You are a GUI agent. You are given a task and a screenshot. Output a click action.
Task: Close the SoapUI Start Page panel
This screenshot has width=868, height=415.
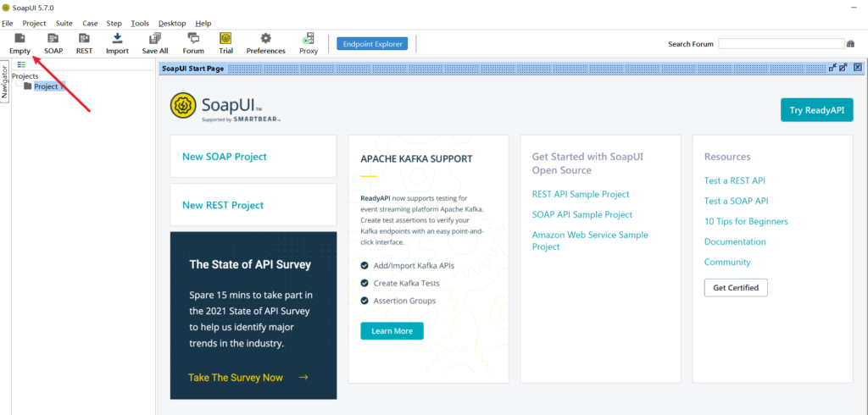point(858,68)
